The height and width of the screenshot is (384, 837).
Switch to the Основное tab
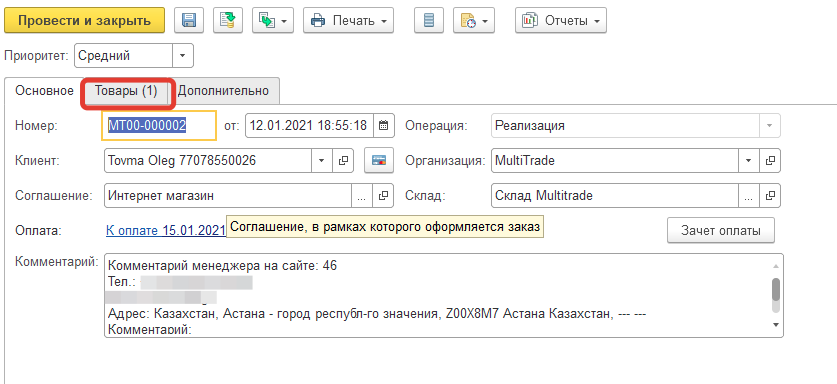coord(44,91)
